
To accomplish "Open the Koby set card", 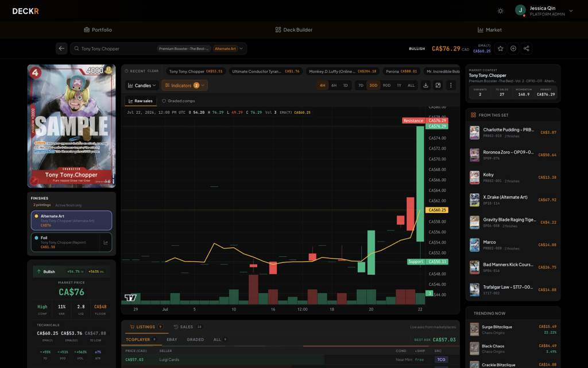I will coord(513,177).
